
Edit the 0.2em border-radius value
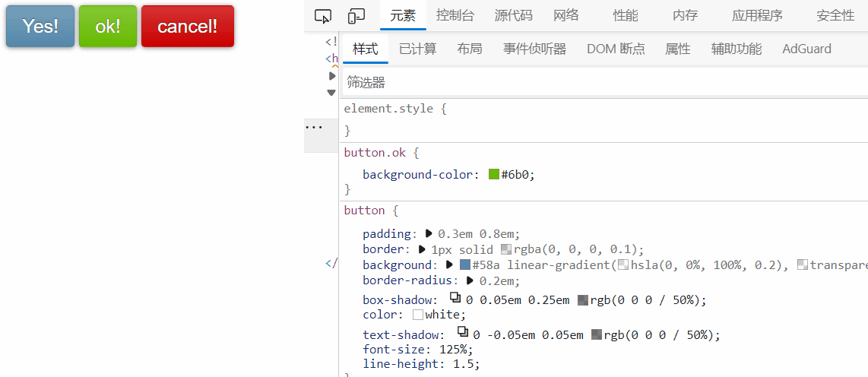coord(497,280)
